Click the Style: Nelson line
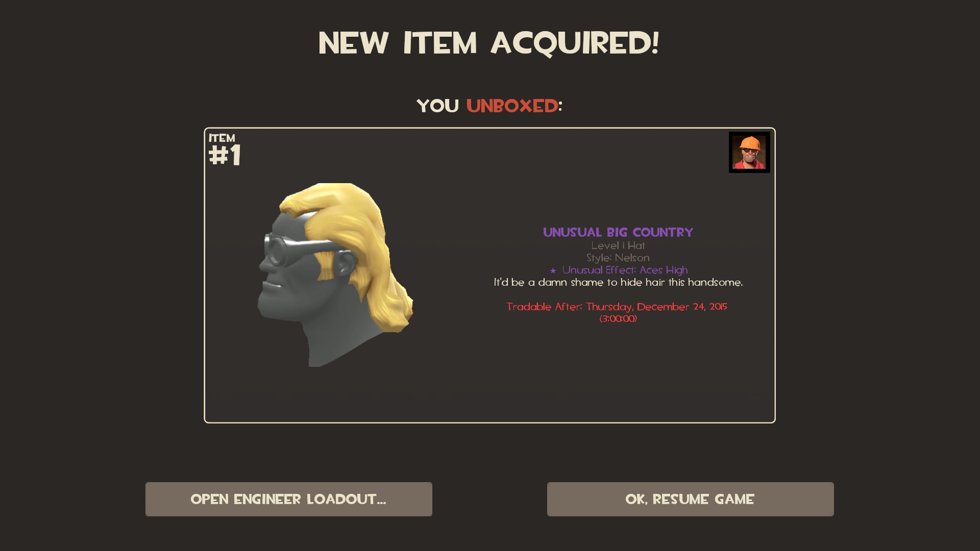The height and width of the screenshot is (551, 980). tap(618, 258)
